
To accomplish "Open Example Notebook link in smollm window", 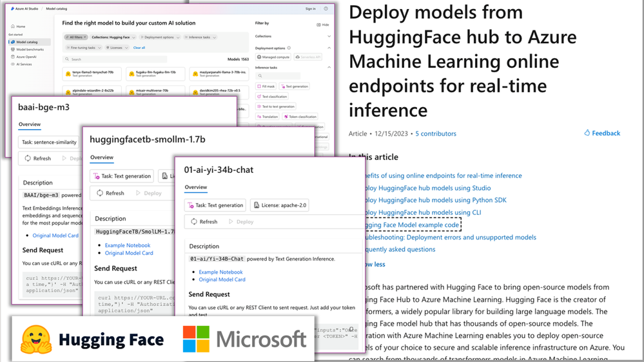I will (x=128, y=245).
